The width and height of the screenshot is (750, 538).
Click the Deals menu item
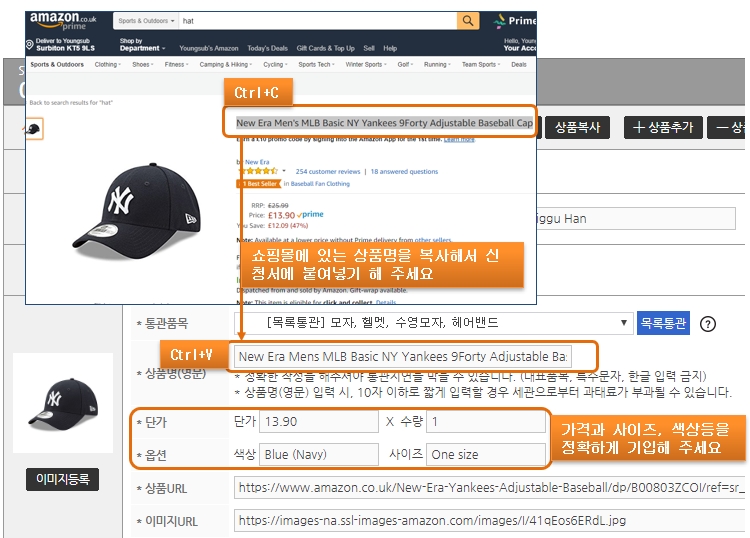[x=518, y=65]
